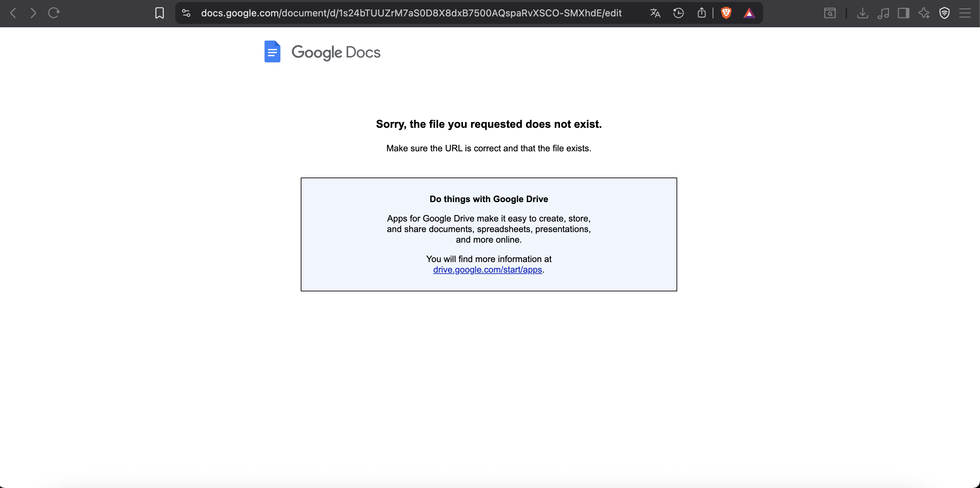The width and height of the screenshot is (980, 488).
Task: Click the Google Docs logo
Action: tap(322, 52)
